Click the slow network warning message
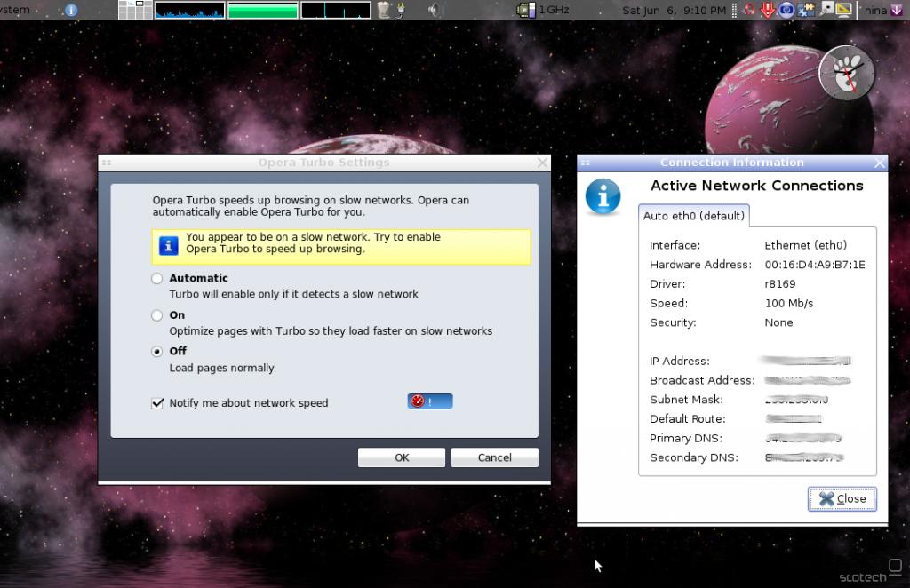Viewport: 910px width, 588px height. click(313, 243)
